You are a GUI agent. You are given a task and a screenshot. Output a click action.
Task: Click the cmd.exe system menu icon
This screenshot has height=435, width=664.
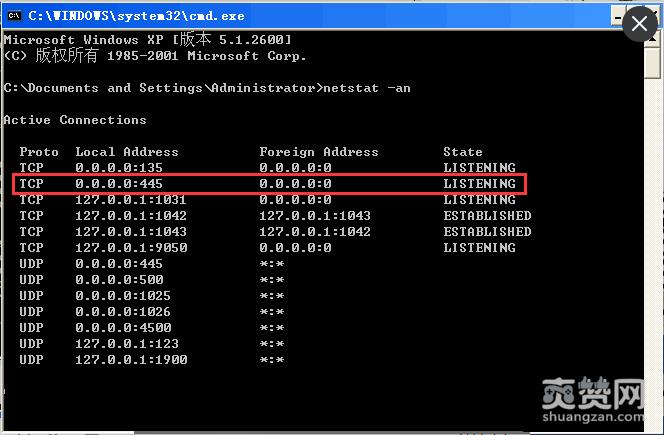point(13,15)
